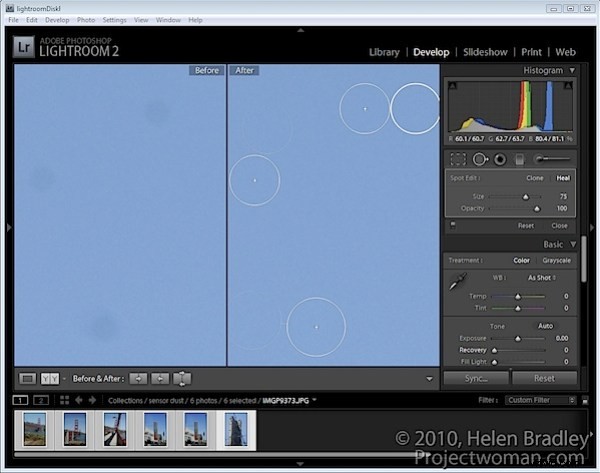
Task: Pick the White Balance eyedropper tool
Action: (x=458, y=281)
